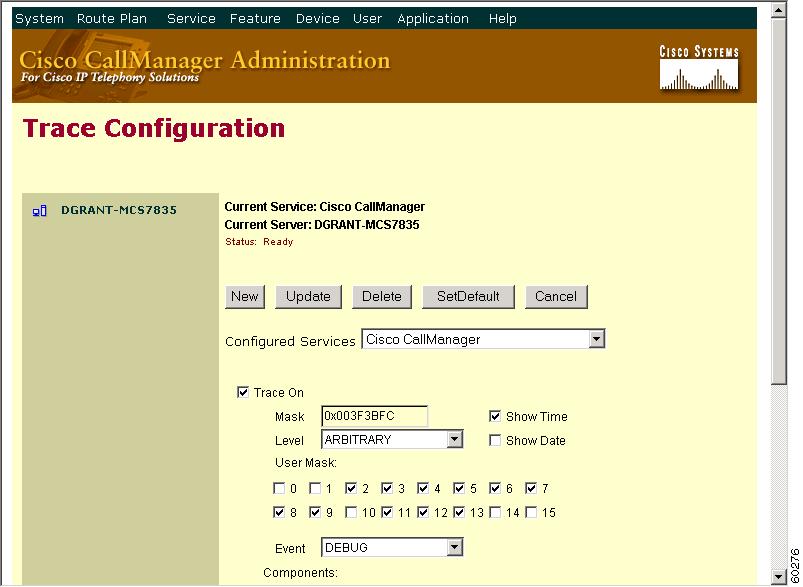Viewport: 803px width, 587px height.
Task: Click the New button
Action: [x=245, y=297]
